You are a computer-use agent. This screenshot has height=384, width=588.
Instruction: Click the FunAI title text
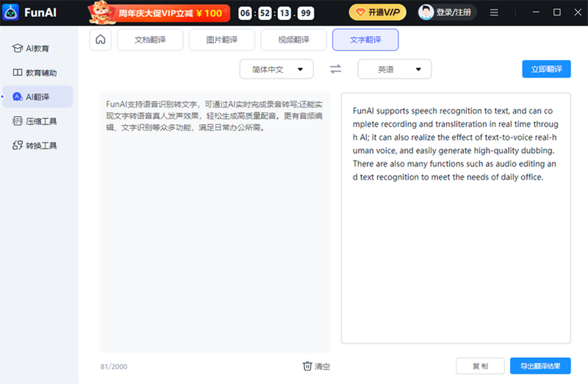(40, 12)
